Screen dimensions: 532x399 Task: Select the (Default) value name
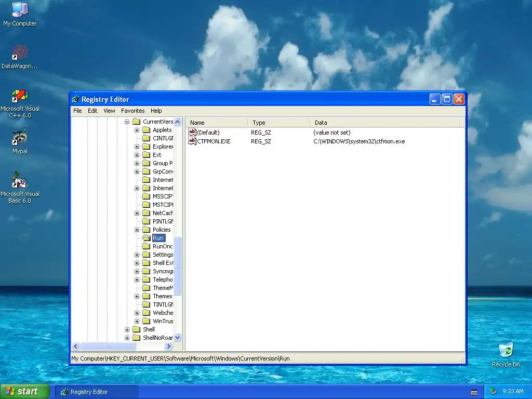coord(208,132)
